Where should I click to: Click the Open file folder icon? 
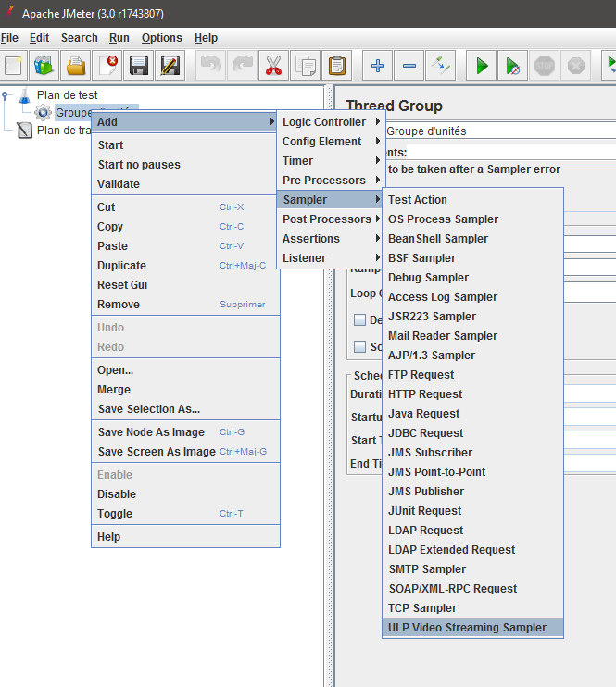pos(75,66)
